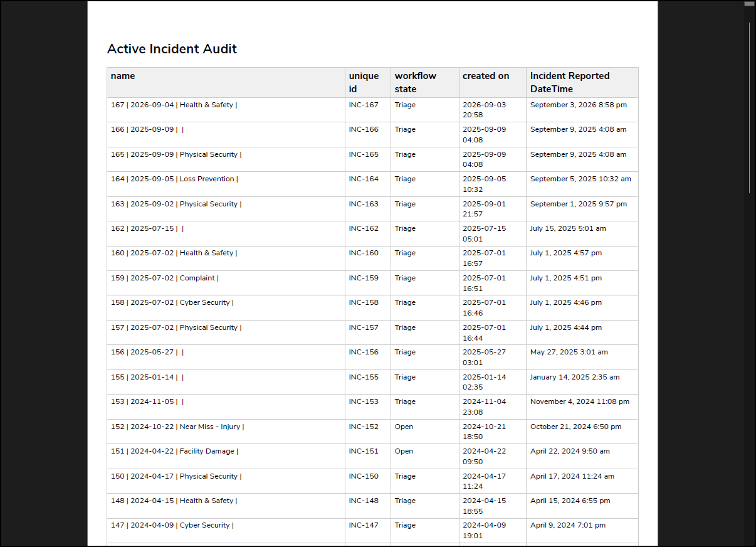Select '164 | 2025-09-05 | Loss Prevention' cell
This screenshot has width=756, height=547.
[x=226, y=184]
